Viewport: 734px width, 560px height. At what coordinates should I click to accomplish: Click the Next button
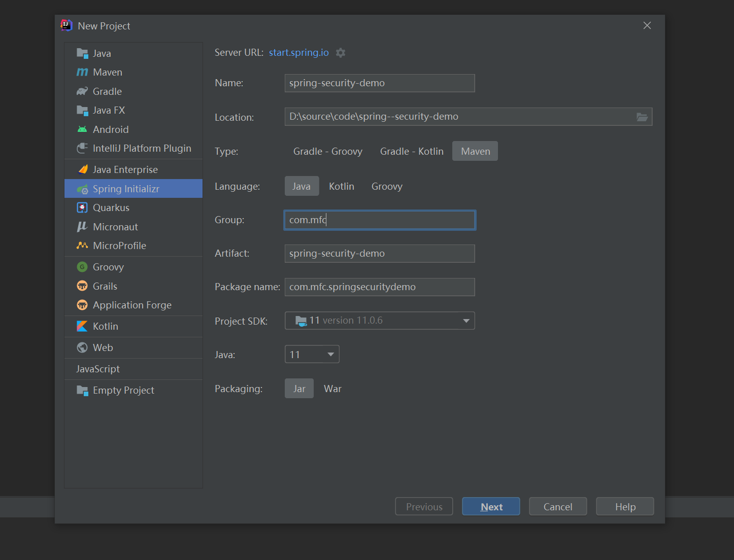pyautogui.click(x=491, y=506)
